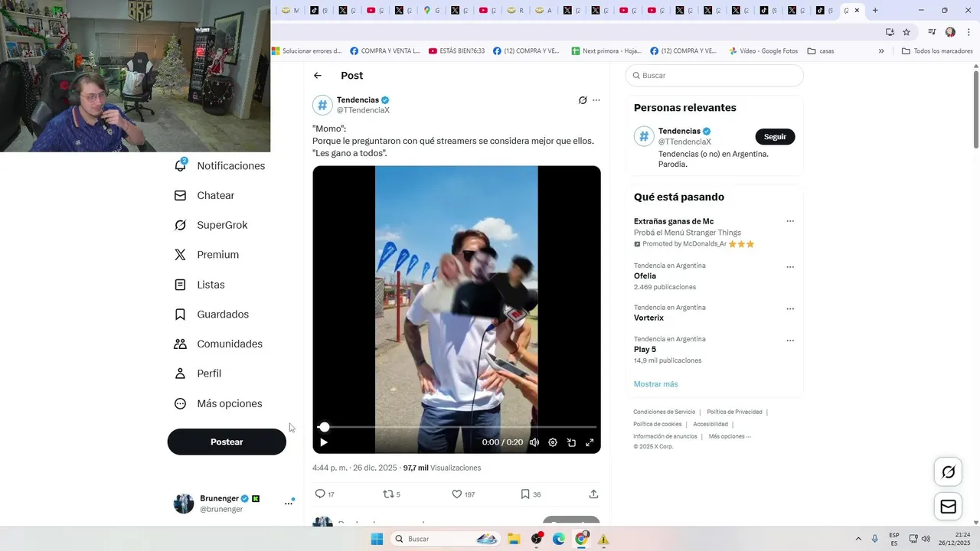Open Política de cookies link

click(657, 424)
